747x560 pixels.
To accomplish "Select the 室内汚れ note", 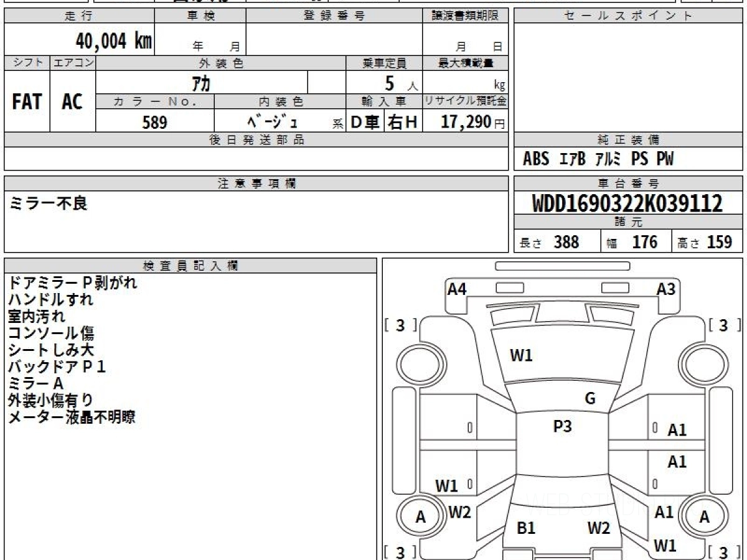I will point(36,316).
